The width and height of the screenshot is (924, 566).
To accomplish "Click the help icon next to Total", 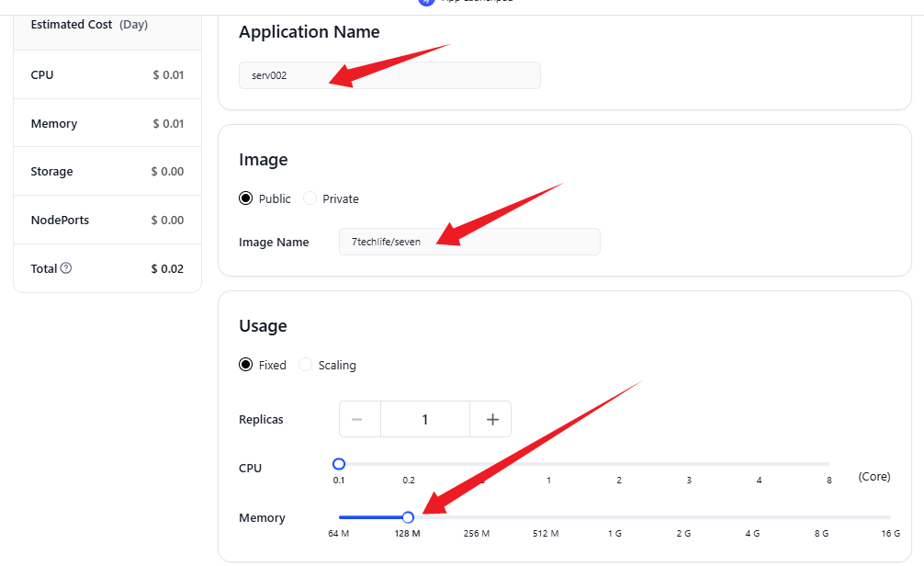I will click(66, 268).
